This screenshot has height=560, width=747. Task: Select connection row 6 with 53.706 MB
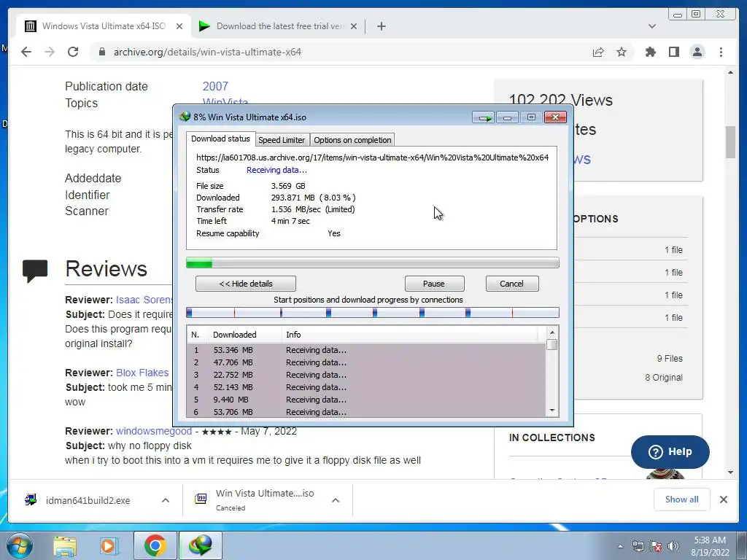click(x=367, y=411)
